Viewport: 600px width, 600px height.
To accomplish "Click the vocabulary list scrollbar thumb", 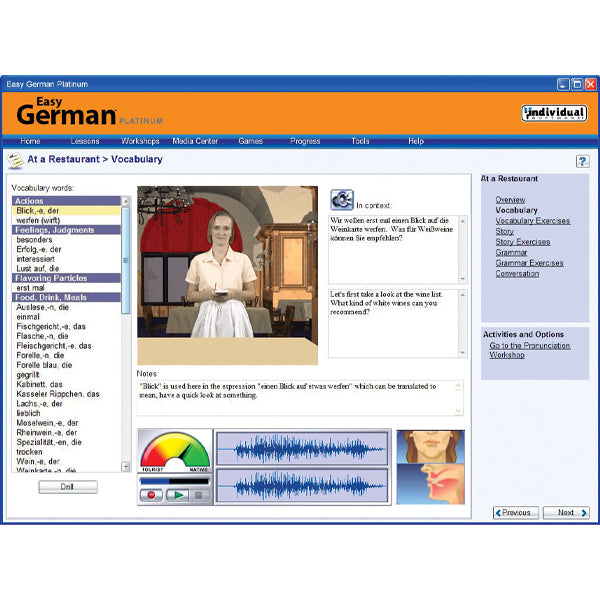I will [x=126, y=260].
